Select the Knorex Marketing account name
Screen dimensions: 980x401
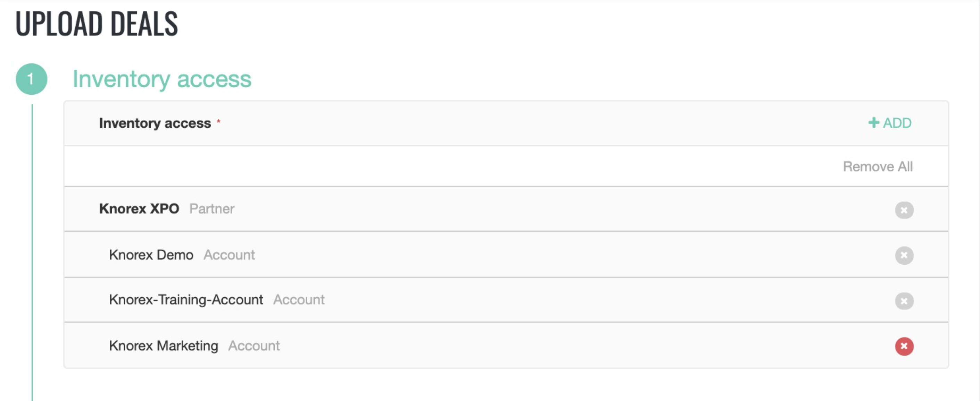pos(163,345)
